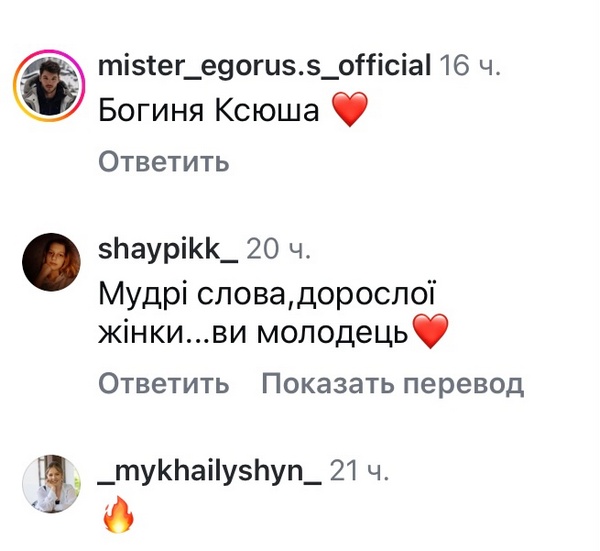Reply to shaypikk_ comment via Ответить
The height and width of the screenshot is (551, 600).
pos(164,383)
